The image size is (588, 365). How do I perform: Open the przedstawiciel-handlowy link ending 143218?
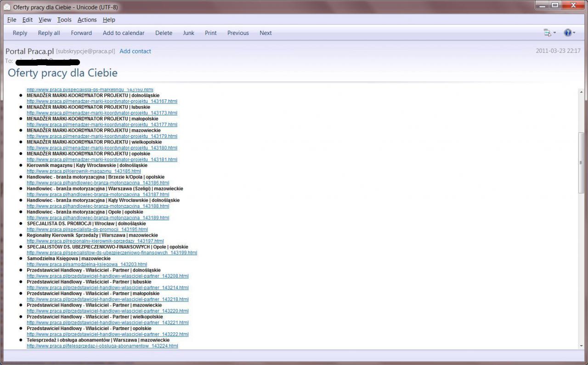[107, 299]
